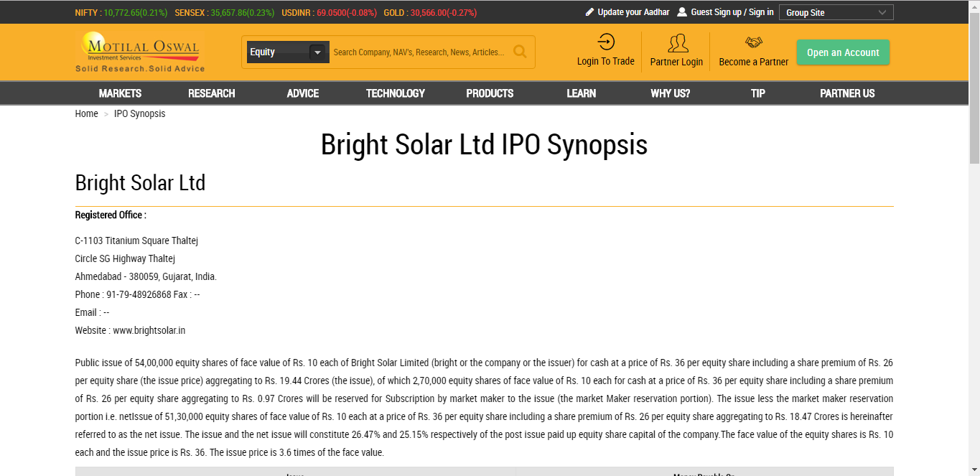Click the Update your Aadhar link
980x476 pixels.
pyautogui.click(x=633, y=12)
